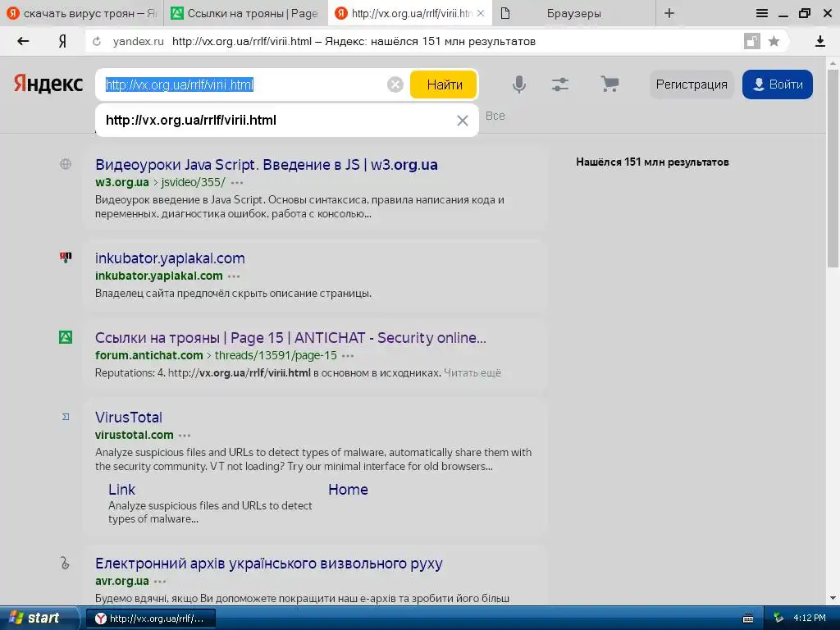The height and width of the screenshot is (630, 840).
Task: Reload page with refresh icon in address bar
Action: click(x=97, y=41)
